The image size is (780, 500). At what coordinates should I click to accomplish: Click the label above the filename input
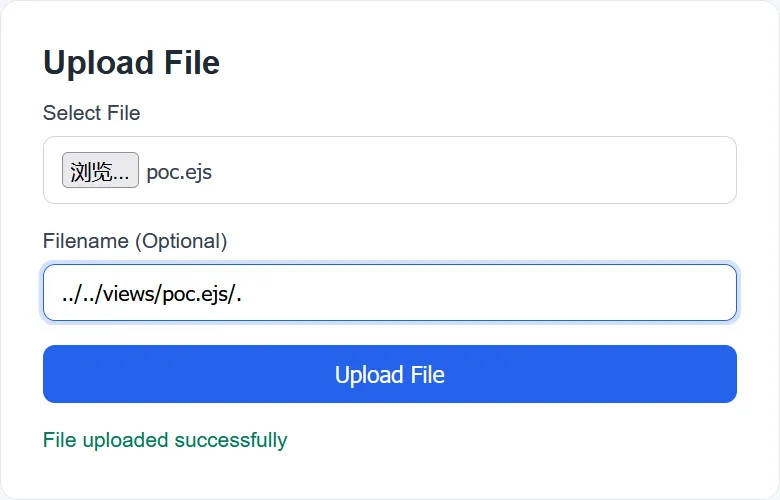tap(135, 241)
